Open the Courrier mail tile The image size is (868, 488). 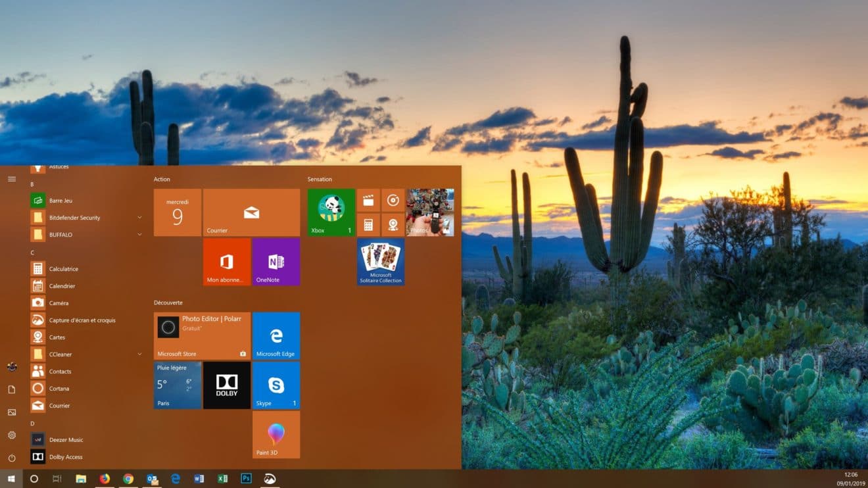(251, 212)
